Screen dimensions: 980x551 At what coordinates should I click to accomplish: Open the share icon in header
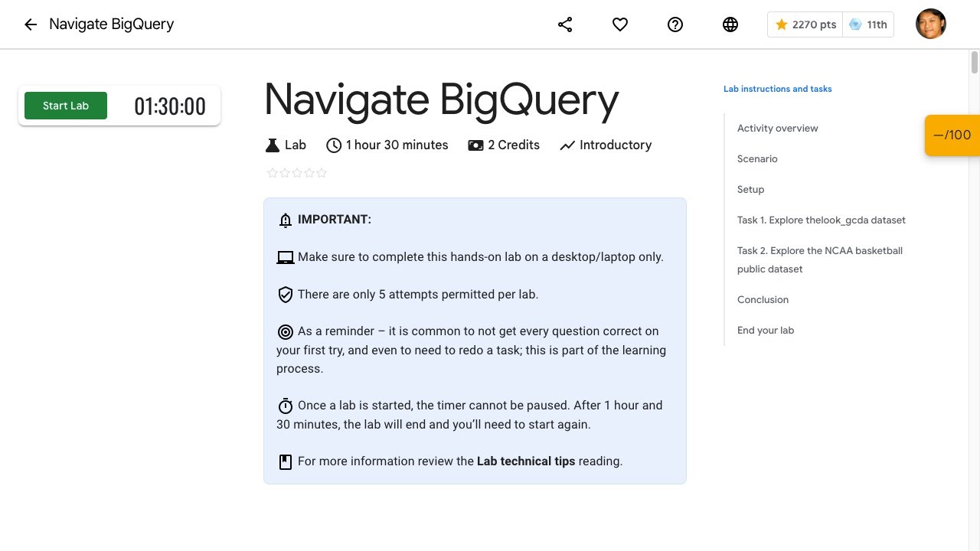pos(565,24)
